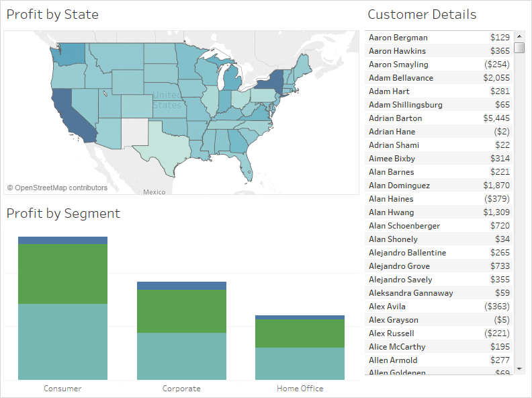The height and width of the screenshot is (398, 532).
Task: Select the Aimee Bixby row
Action: tap(439, 159)
